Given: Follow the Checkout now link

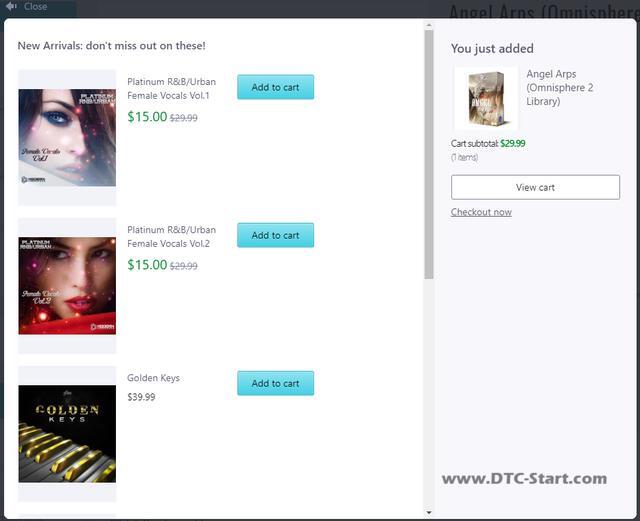Looking at the screenshot, I should coord(481,212).
